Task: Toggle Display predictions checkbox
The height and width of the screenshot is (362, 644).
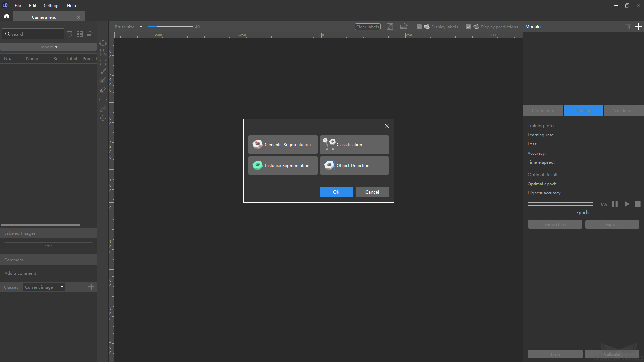Action: tap(468, 27)
